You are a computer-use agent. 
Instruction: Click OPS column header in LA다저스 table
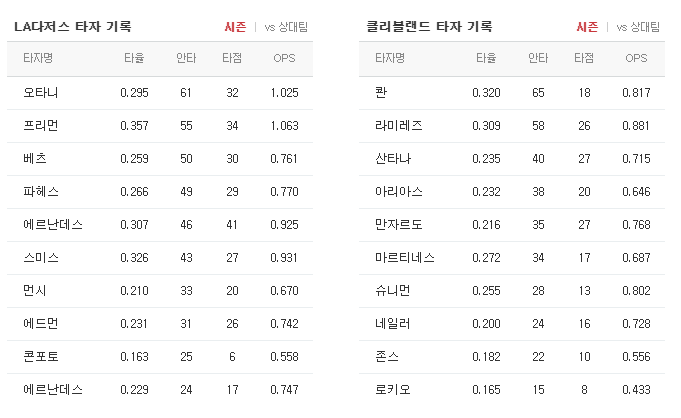(x=284, y=58)
